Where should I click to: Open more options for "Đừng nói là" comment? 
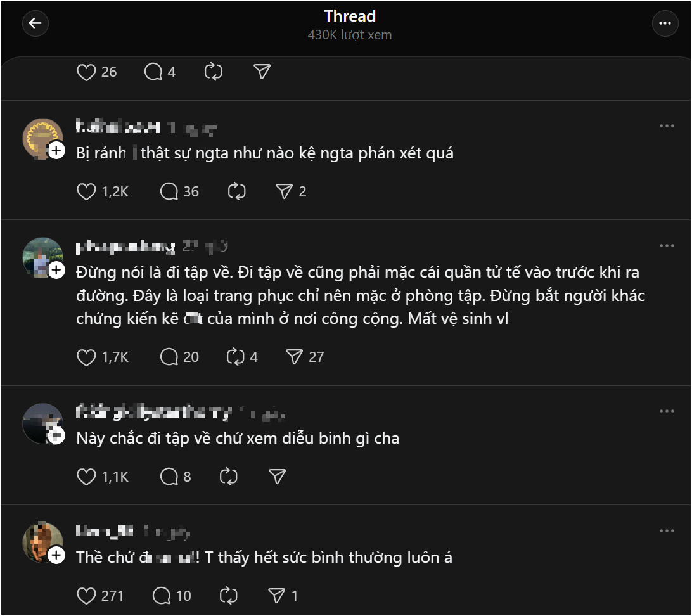tap(666, 246)
